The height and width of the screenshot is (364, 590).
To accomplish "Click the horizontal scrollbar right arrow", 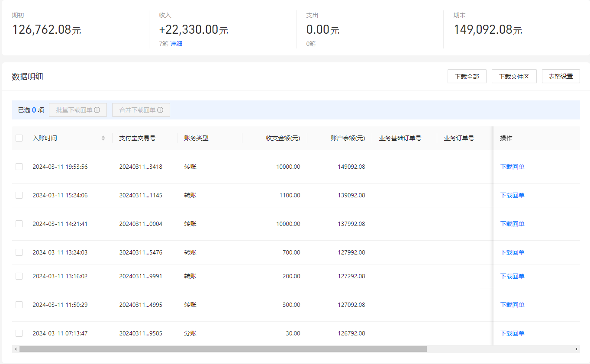I will [x=577, y=349].
